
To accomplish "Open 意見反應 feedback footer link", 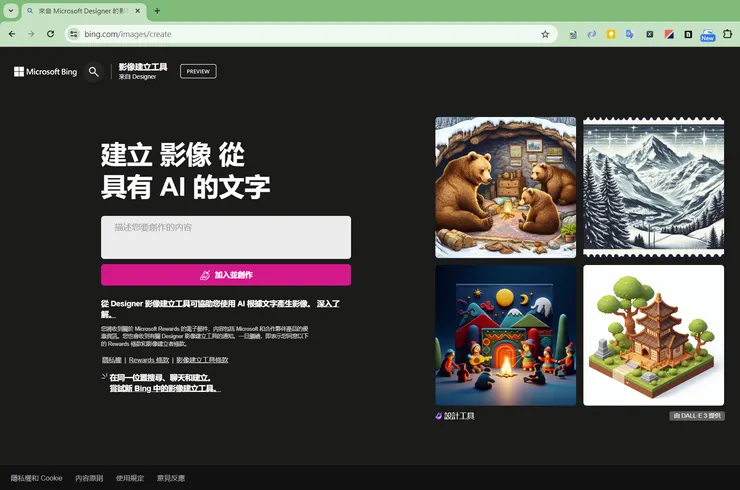I will (x=171, y=478).
